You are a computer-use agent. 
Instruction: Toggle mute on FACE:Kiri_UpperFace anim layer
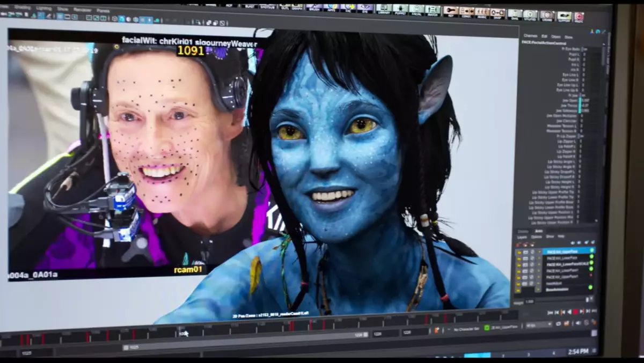pos(525,251)
